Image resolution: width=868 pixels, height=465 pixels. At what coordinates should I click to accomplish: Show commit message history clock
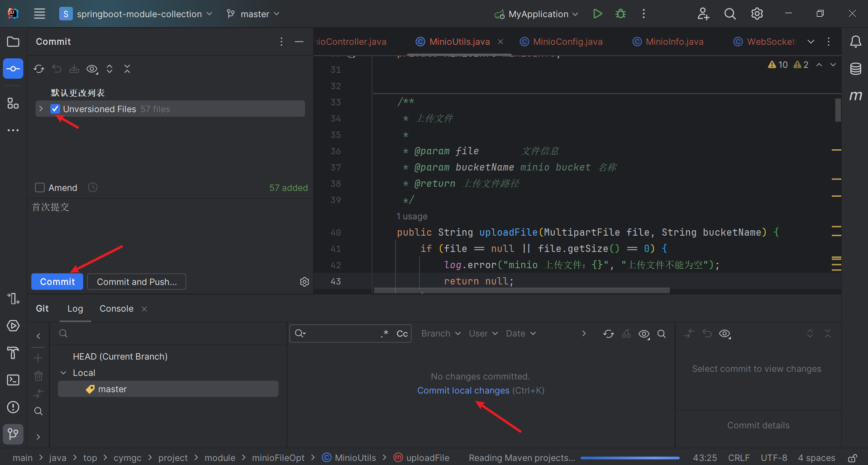tap(93, 187)
